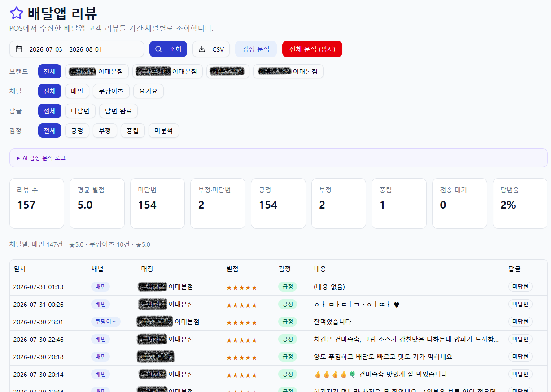Click the (내용 없음) review cell
551x392 pixels.
329,287
